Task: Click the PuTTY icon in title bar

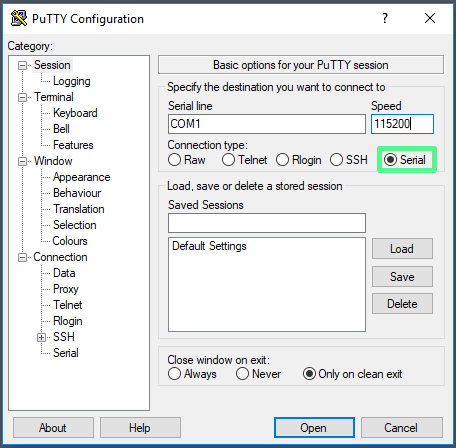Action: pyautogui.click(x=19, y=18)
